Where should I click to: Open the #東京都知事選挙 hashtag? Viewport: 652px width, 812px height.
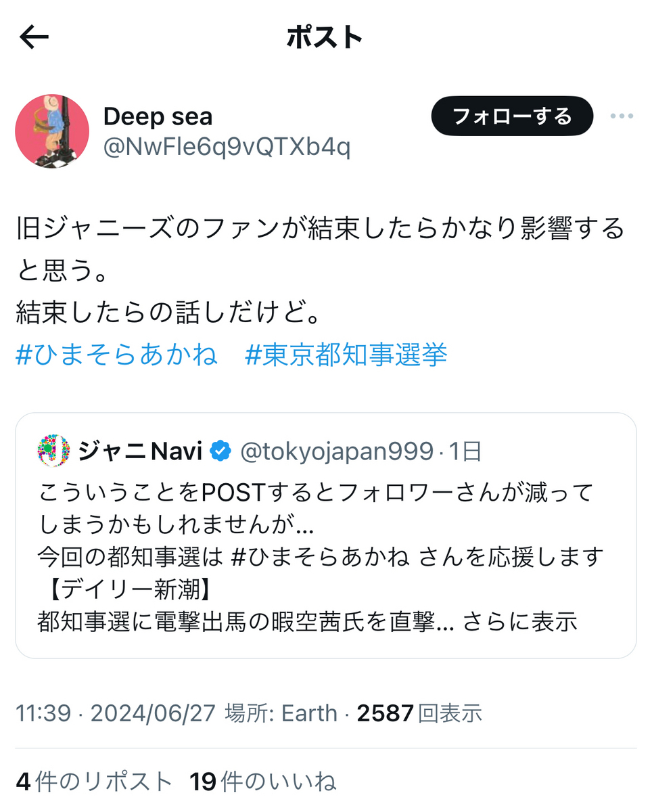346,355
